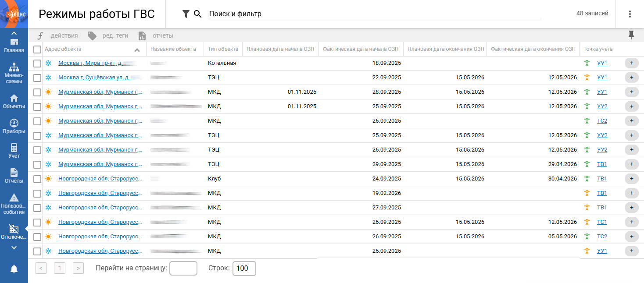
Task: Click green meter icon beside ТС2 in 26.09.2025 Мурманск row
Action: (587, 121)
